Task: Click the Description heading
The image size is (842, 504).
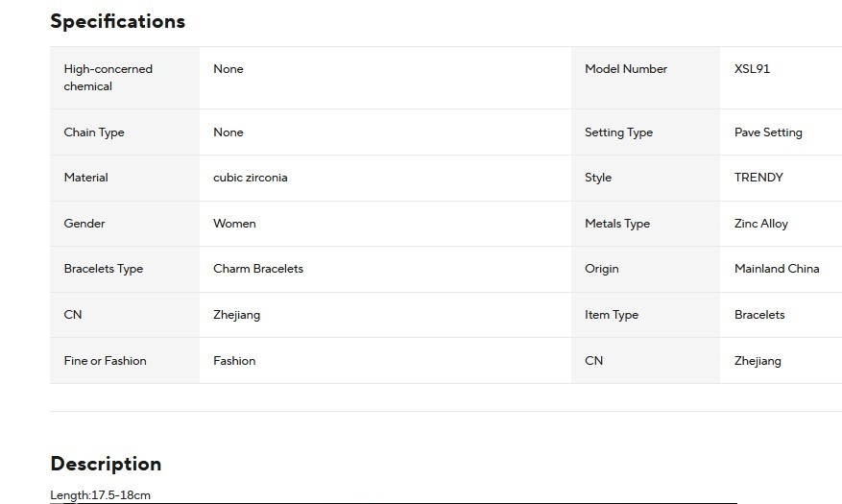Action: click(106, 464)
